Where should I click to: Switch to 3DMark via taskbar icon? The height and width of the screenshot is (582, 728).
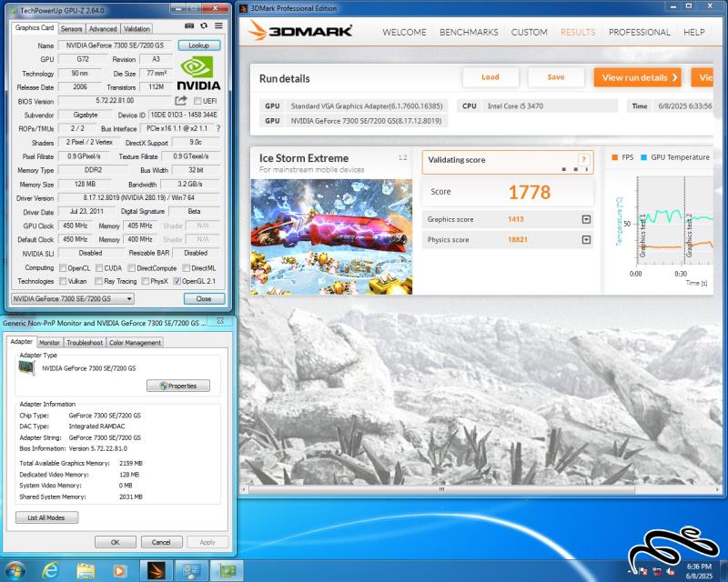(x=156, y=570)
